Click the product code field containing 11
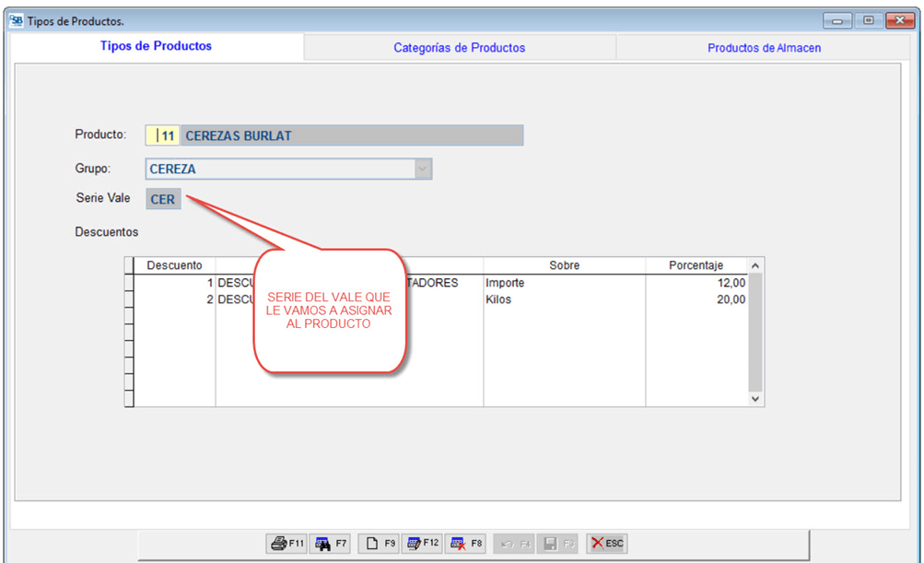This screenshot has width=924, height=563. tap(163, 136)
